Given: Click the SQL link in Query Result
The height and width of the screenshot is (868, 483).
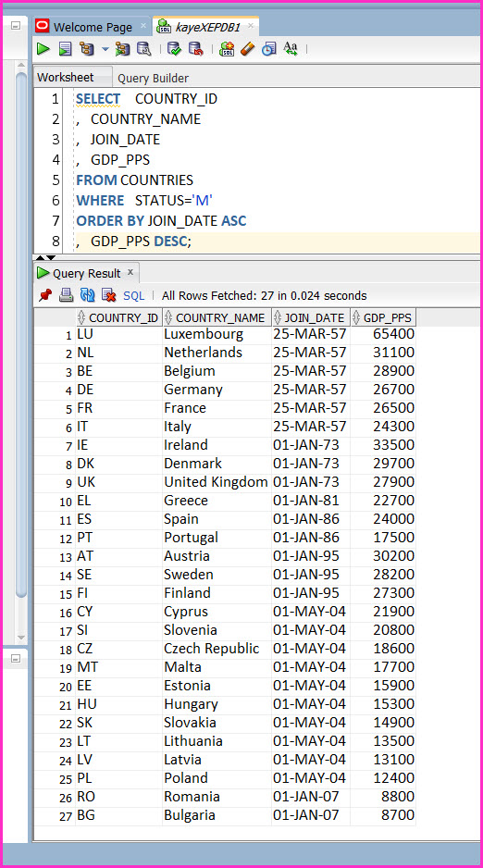Looking at the screenshot, I should [133, 296].
